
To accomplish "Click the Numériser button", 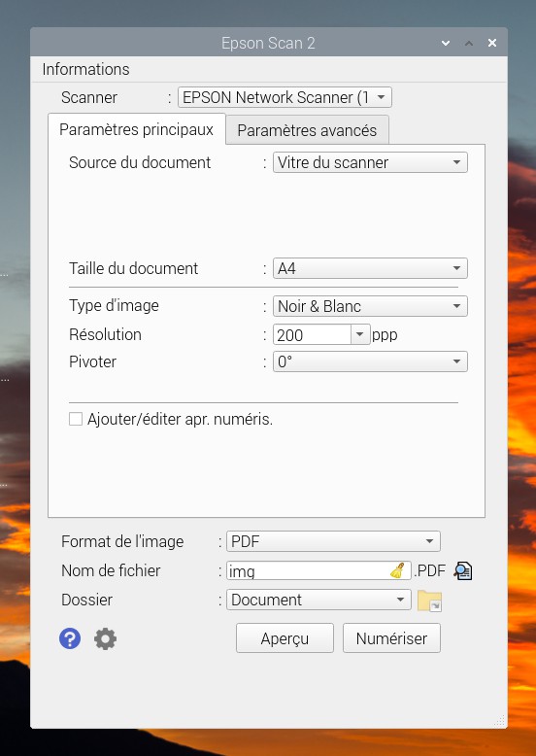I will pos(391,638).
